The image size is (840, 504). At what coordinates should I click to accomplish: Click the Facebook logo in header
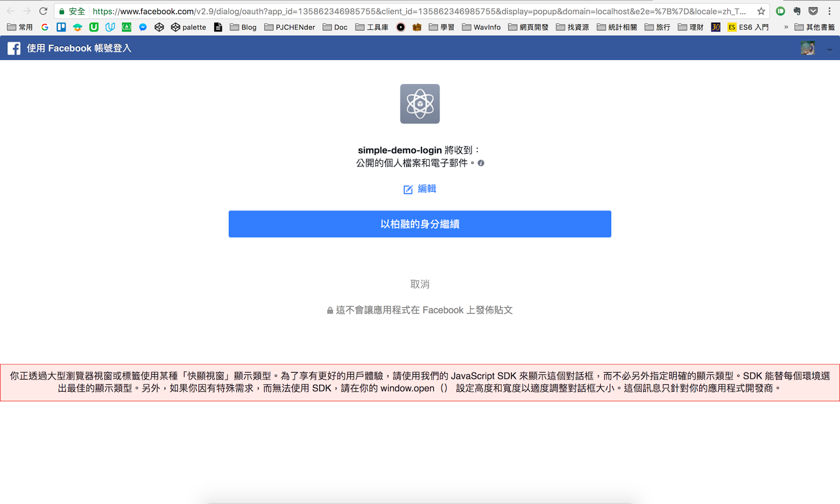pos(14,48)
